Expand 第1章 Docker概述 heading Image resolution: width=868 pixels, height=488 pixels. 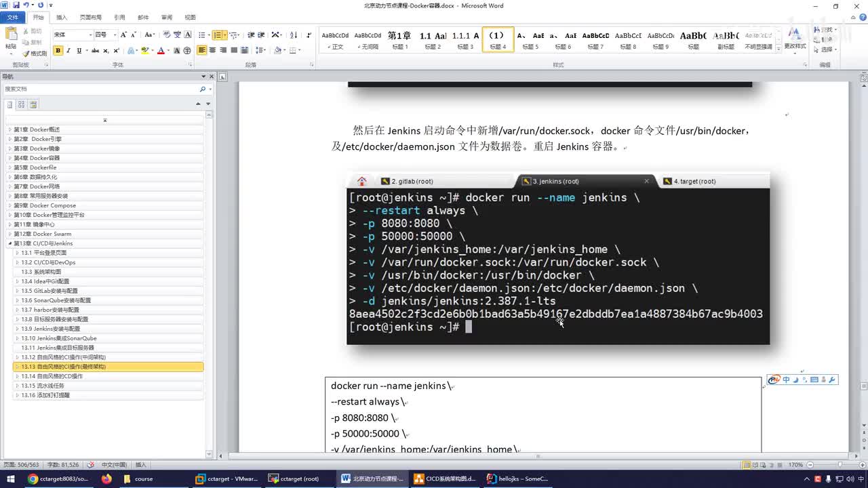pyautogui.click(x=10, y=129)
